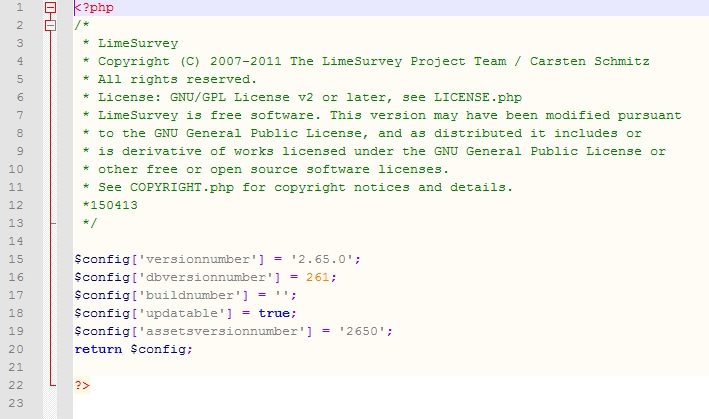The image size is (709, 419).
Task: Click line number 12 in the gutter
Action: pyautogui.click(x=16, y=205)
